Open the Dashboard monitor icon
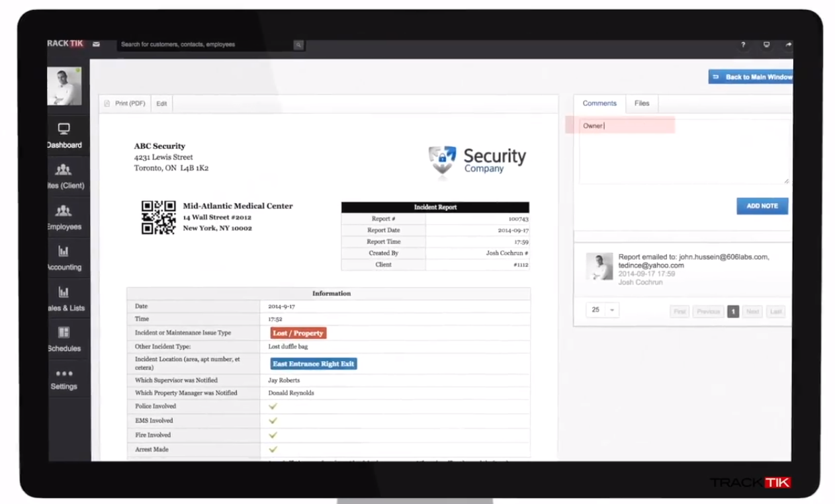 (x=64, y=128)
